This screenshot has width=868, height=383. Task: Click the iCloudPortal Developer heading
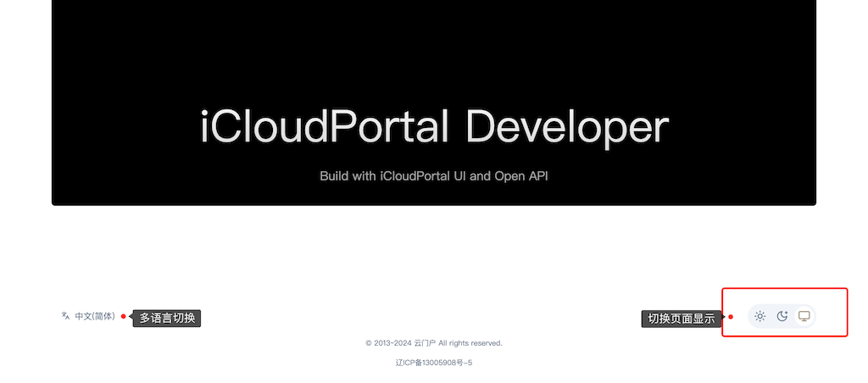[x=434, y=127]
